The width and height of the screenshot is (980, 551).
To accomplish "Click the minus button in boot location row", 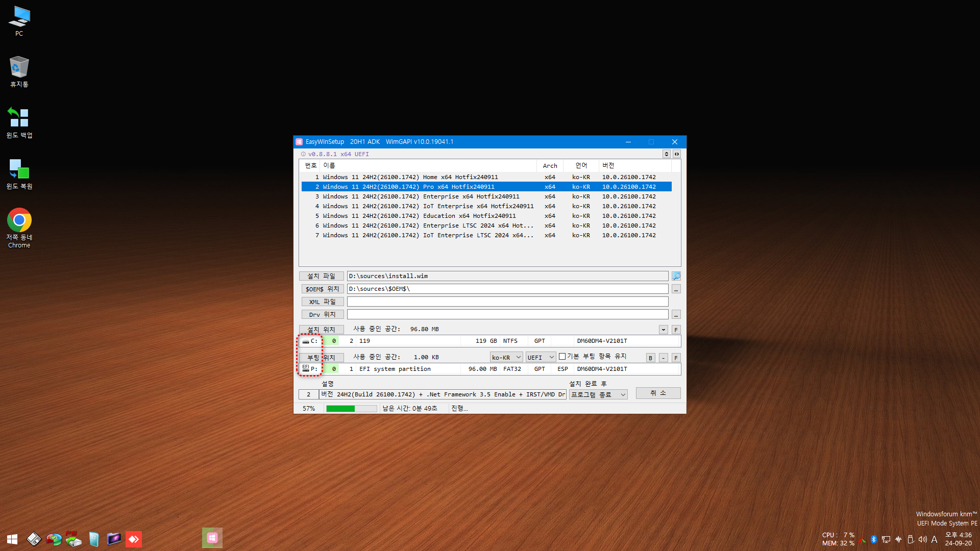I will [663, 358].
